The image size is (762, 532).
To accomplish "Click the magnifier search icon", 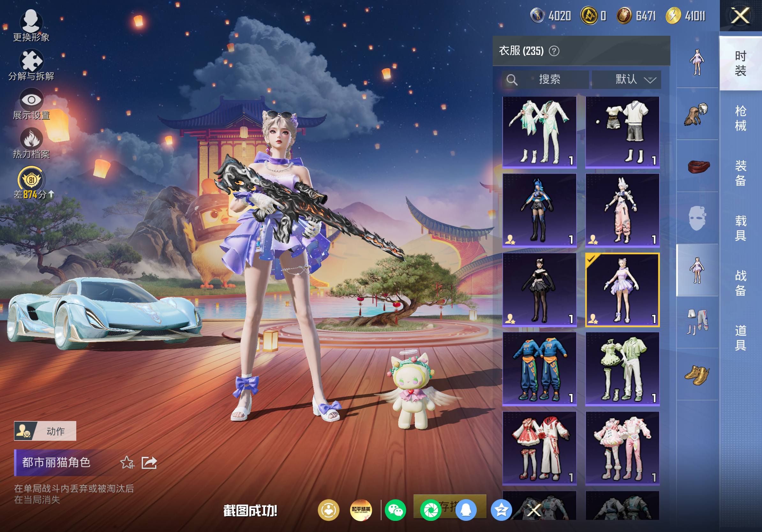I will 512,80.
